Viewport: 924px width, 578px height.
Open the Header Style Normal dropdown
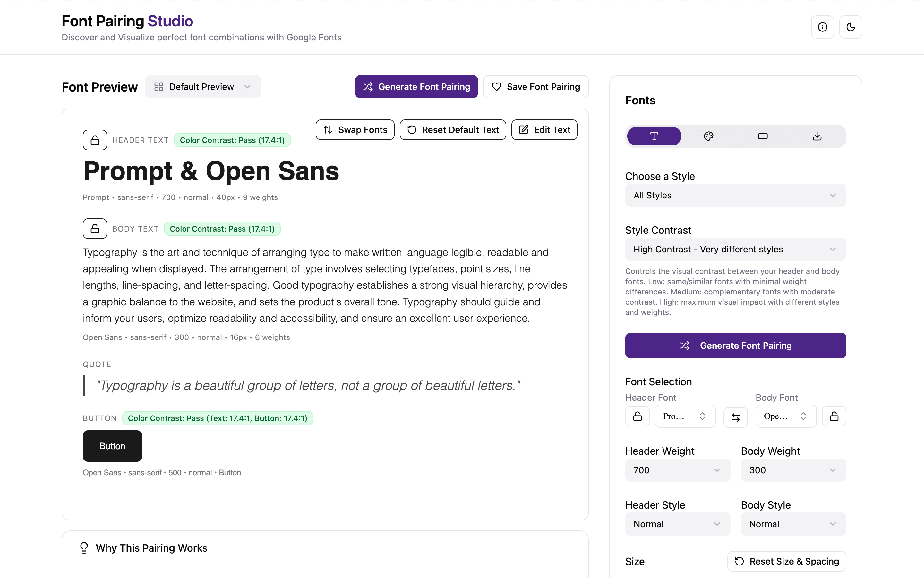(677, 524)
